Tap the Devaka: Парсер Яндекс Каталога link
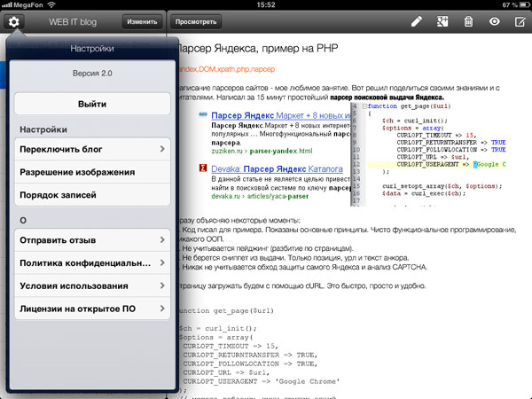This screenshot has height=399, width=532. (277, 169)
